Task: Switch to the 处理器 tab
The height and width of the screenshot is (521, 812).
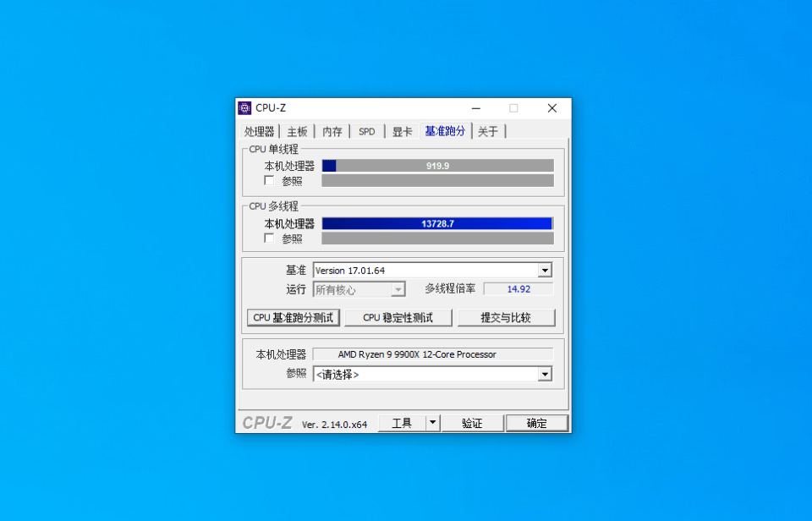Action: point(260,132)
